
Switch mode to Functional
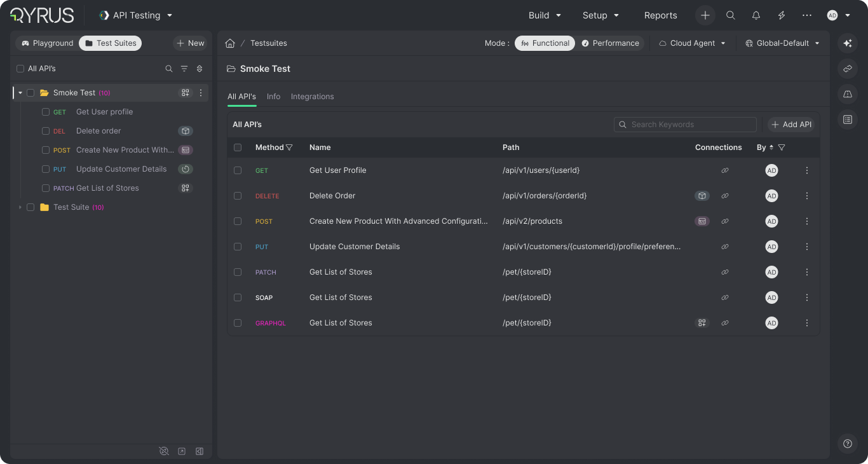(x=545, y=43)
